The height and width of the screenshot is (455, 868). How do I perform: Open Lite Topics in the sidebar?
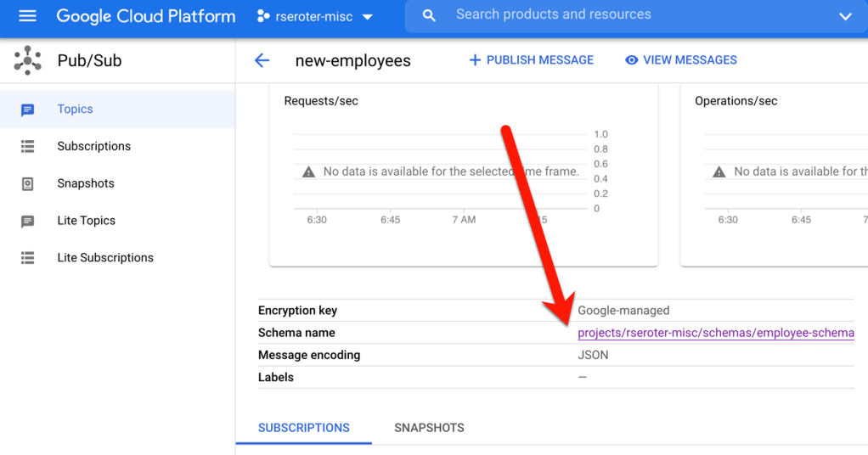86,221
